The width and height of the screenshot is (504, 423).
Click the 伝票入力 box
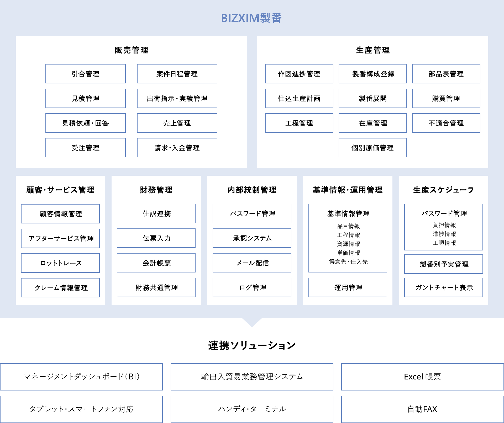156,238
